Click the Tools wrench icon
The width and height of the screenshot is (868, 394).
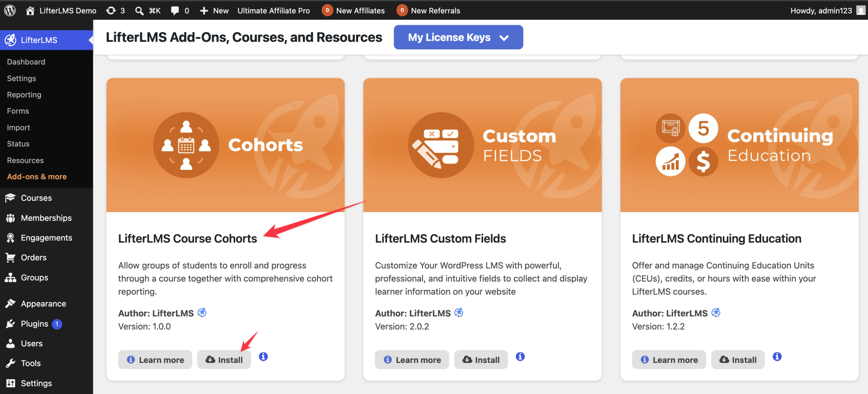11,363
